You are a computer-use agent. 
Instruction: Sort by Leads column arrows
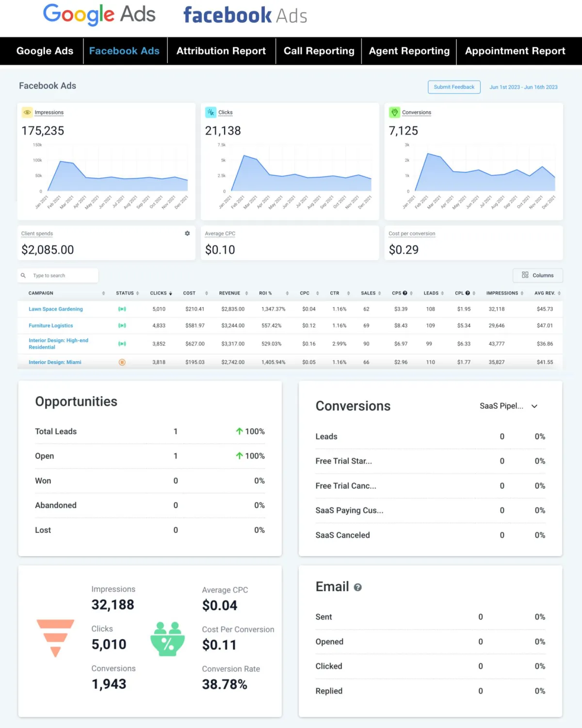tap(442, 293)
